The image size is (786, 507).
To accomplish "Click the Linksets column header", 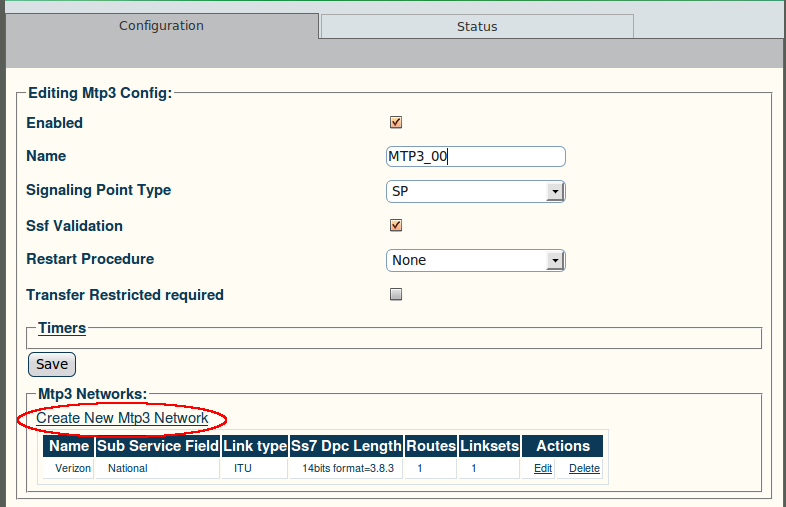I will coord(489,446).
